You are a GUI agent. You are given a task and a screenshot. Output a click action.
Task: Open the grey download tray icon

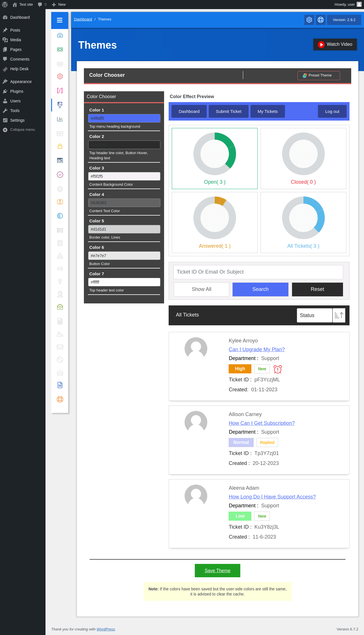[x=60, y=256]
